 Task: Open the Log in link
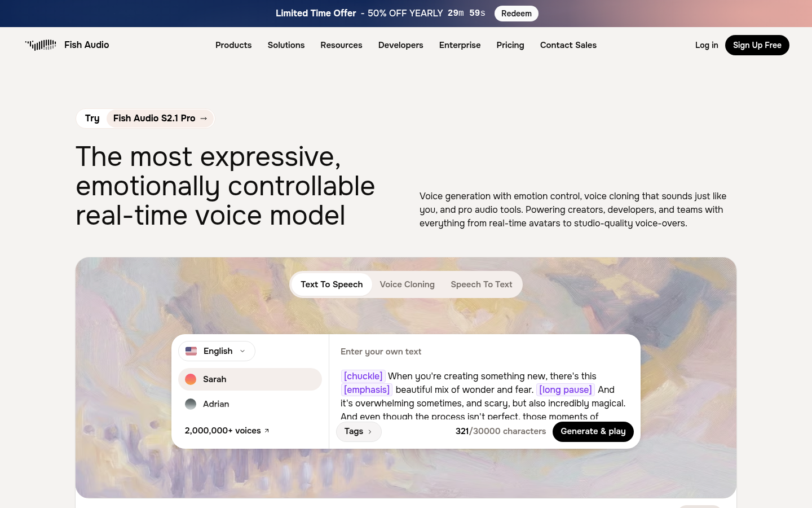point(707,45)
